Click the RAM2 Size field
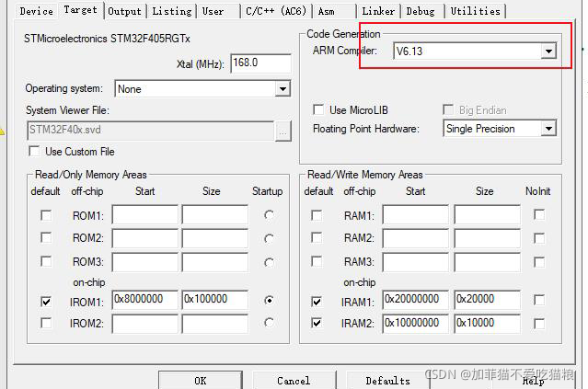This screenshot has height=389, width=588. (487, 238)
